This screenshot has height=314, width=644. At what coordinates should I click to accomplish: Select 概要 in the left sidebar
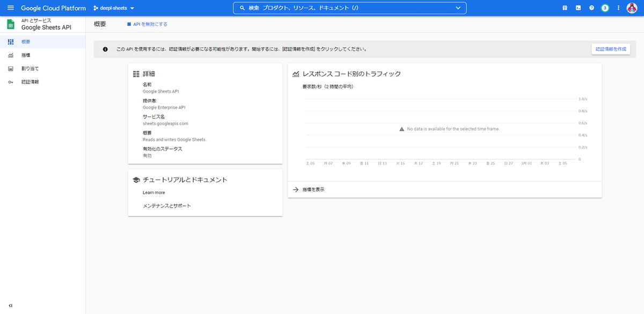point(43,41)
